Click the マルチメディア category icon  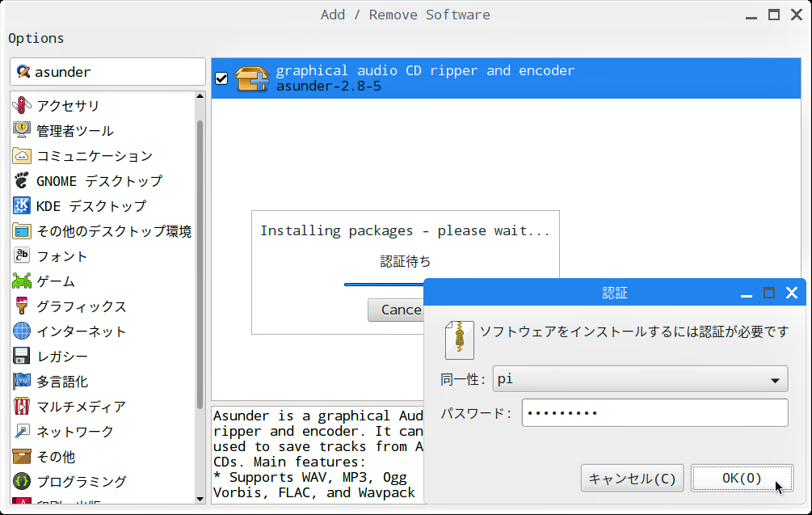[x=22, y=406]
